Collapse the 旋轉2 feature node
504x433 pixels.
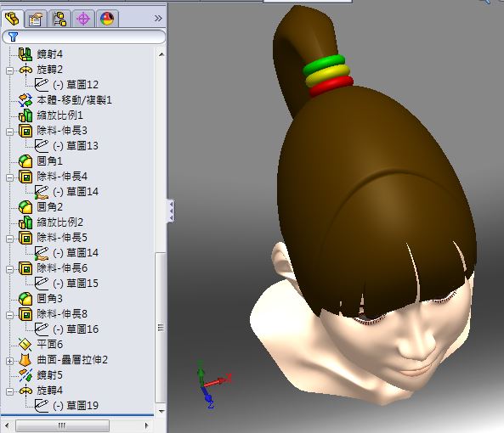9,70
